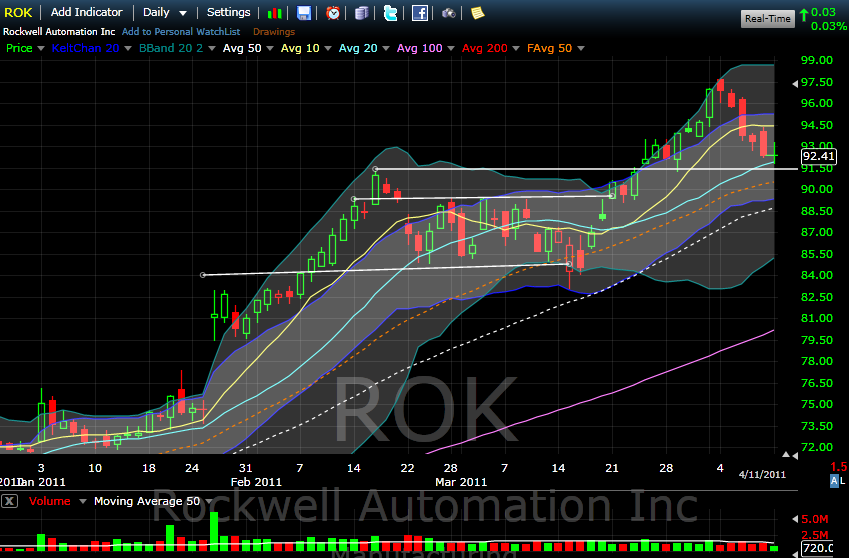Switch to arithmetic scale with A
This screenshot has height=558, width=849.
pyautogui.click(x=834, y=481)
